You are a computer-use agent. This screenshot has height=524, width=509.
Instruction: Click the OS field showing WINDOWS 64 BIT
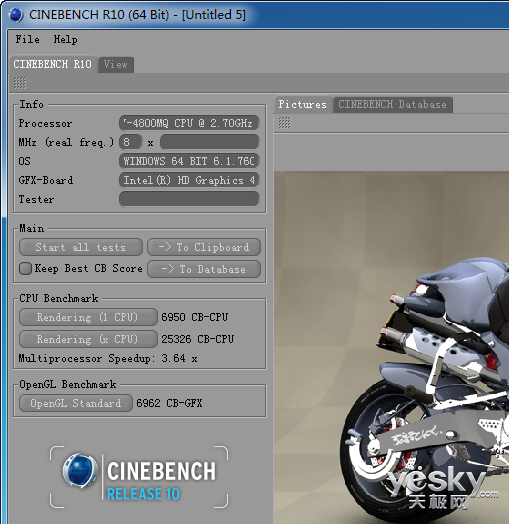pyautogui.click(x=189, y=161)
